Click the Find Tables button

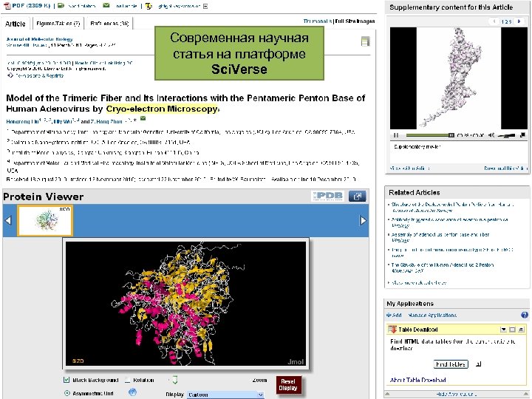click(451, 364)
